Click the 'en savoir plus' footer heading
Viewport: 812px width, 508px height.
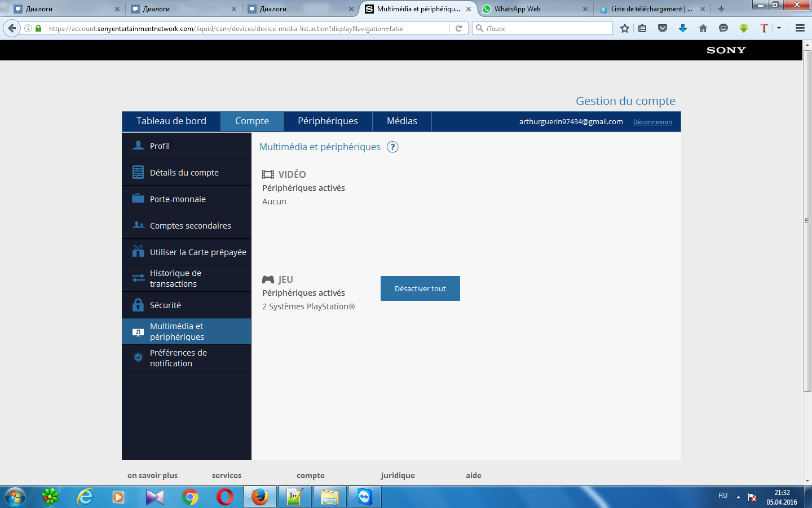[x=152, y=475]
